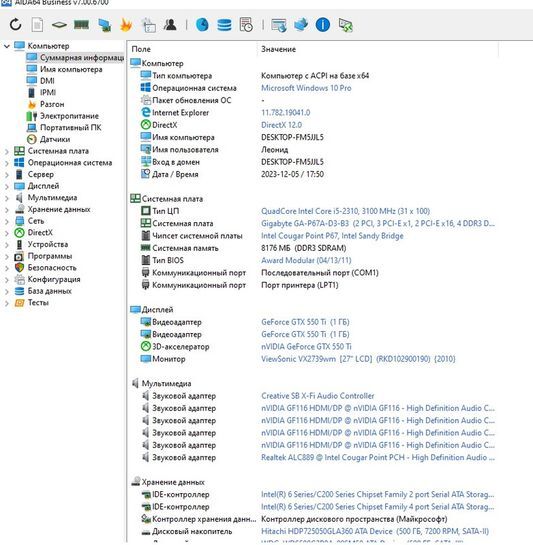This screenshot has width=533, height=545.
Task: Open the DMI tree item
Action: click(47, 81)
